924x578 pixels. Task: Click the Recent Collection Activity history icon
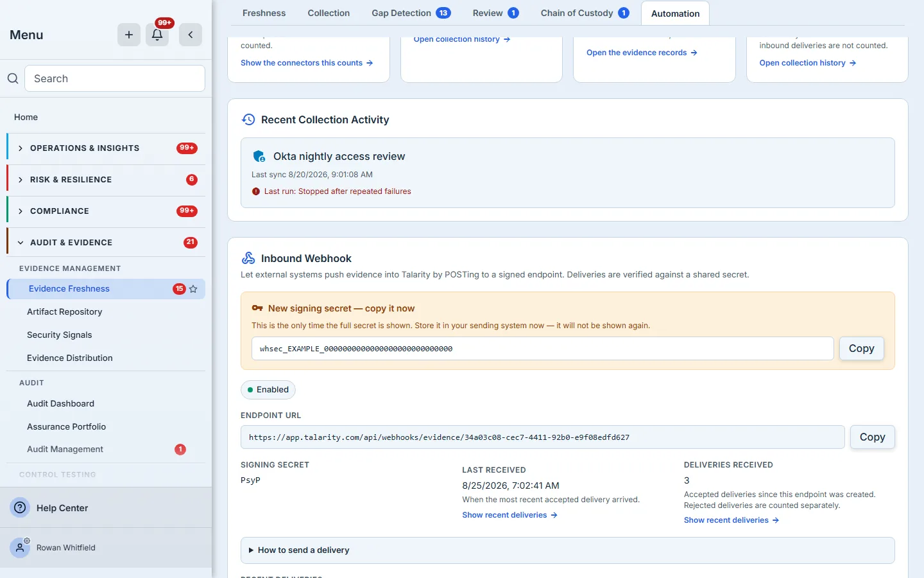[x=248, y=119]
